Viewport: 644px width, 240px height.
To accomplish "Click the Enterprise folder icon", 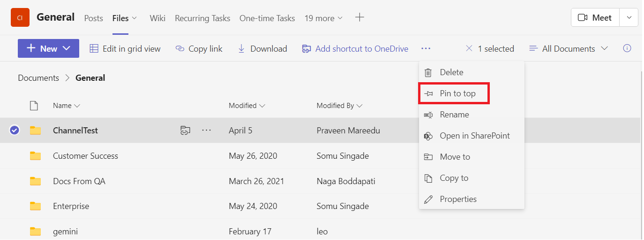I will coord(35,206).
